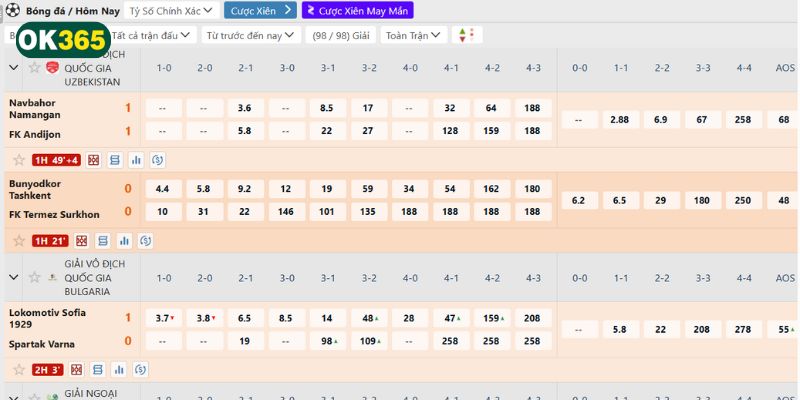This screenshot has height=400, width=800.
Task: Favorite the Navbahor Namangan match with star
Action: pyautogui.click(x=18, y=160)
